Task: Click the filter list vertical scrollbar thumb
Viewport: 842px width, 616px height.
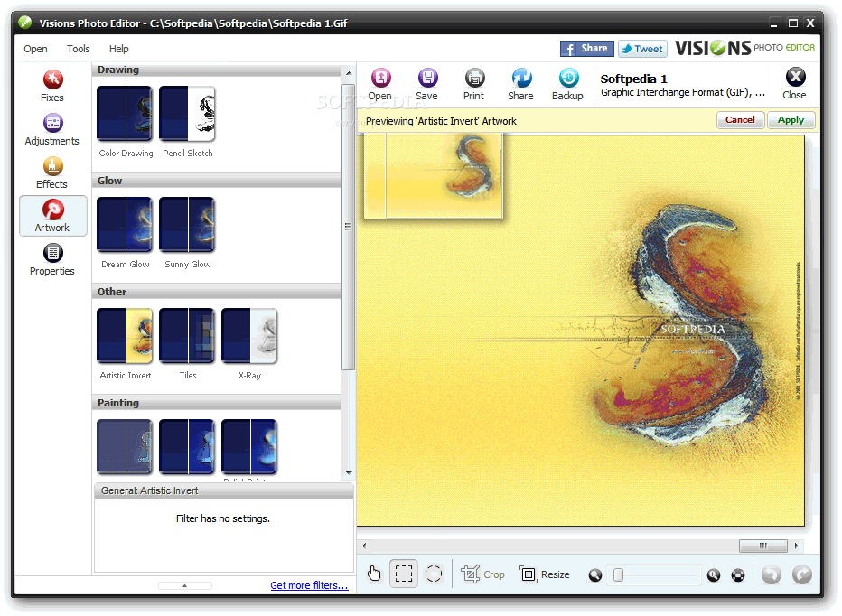Action: tap(348, 227)
